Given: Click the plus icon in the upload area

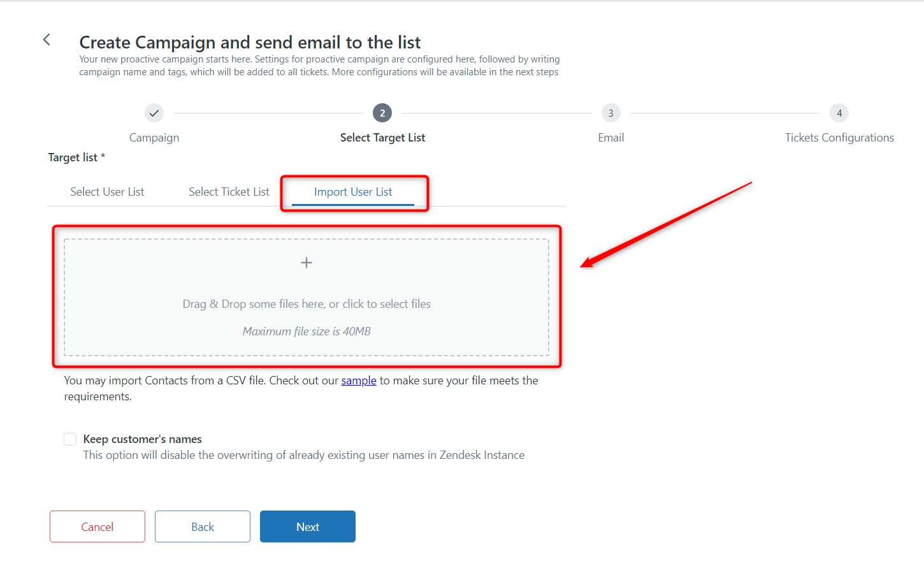Looking at the screenshot, I should tap(306, 262).
